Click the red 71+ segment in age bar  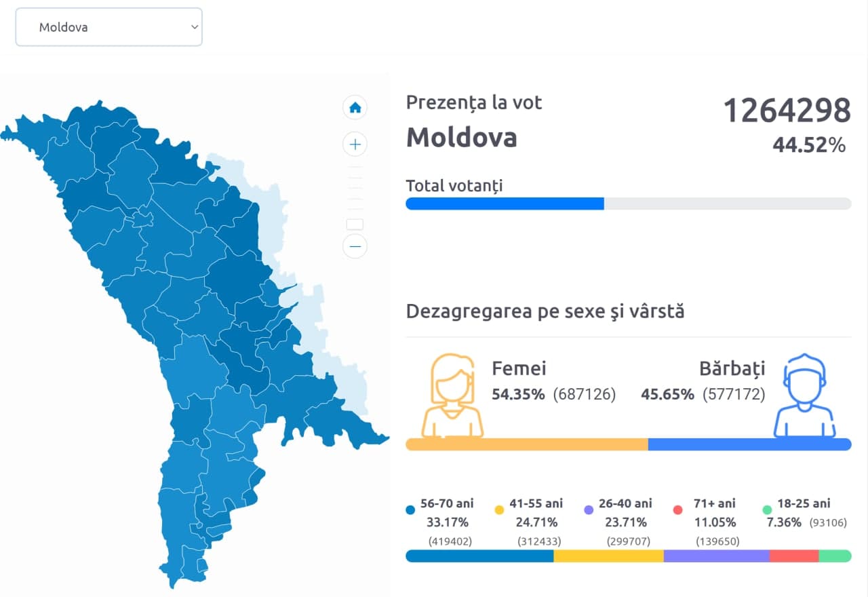tap(794, 556)
